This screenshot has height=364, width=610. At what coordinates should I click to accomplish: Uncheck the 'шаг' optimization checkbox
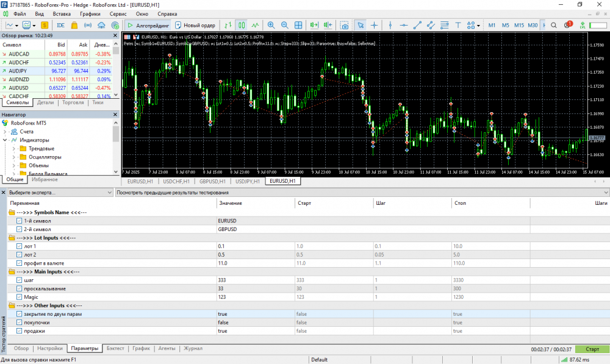click(20, 280)
